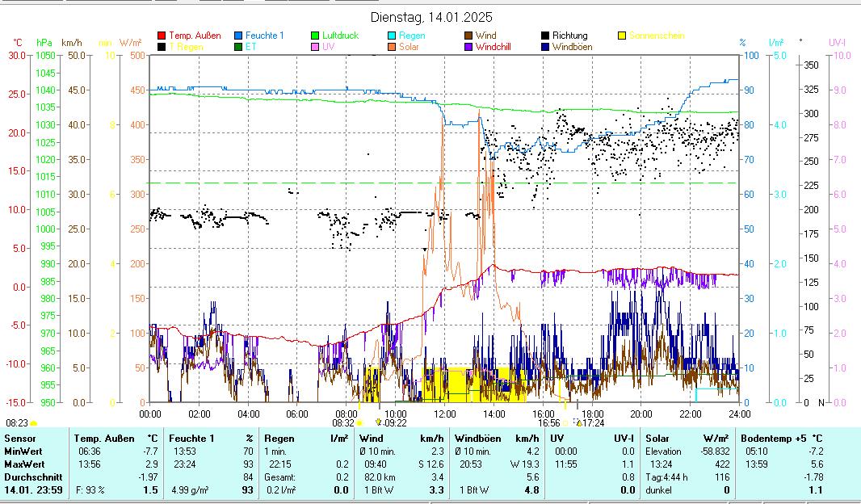The width and height of the screenshot is (861, 504).
Task: Click the MaxWert row label
Action: point(24,464)
